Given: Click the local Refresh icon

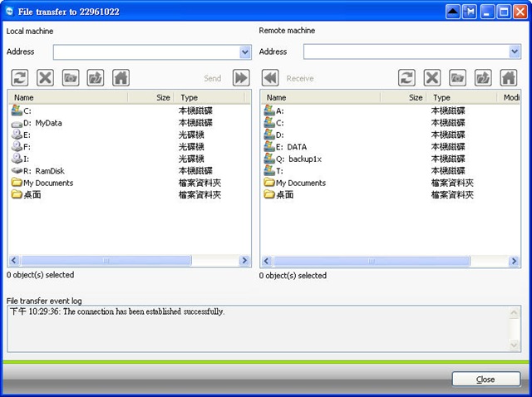Looking at the screenshot, I should pyautogui.click(x=20, y=78).
